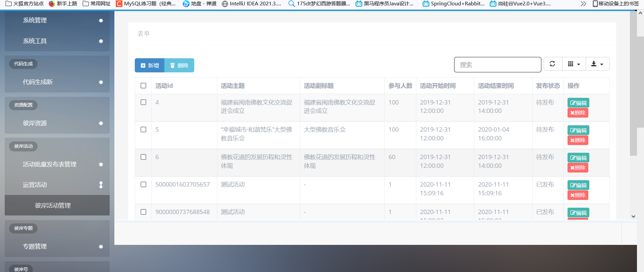644x272 pixels.
Task: Open the 新手上路 Firefox bookmark
Action: pyautogui.click(x=63, y=4)
